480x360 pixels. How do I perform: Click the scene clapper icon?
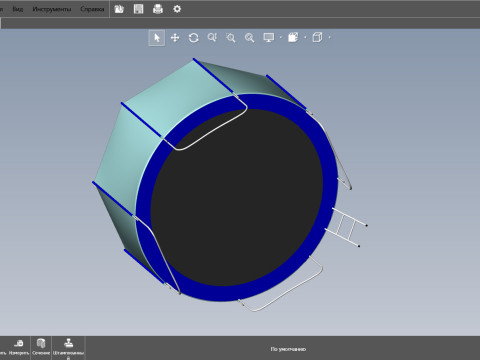[x=293, y=37]
